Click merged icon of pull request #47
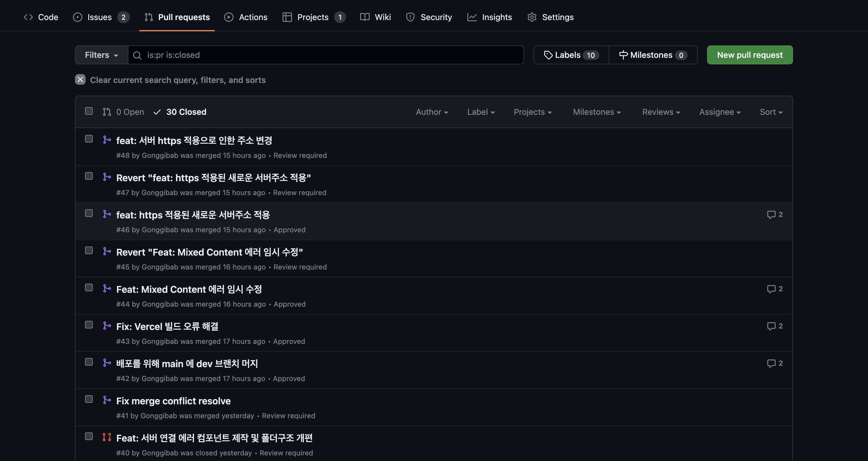 click(107, 177)
